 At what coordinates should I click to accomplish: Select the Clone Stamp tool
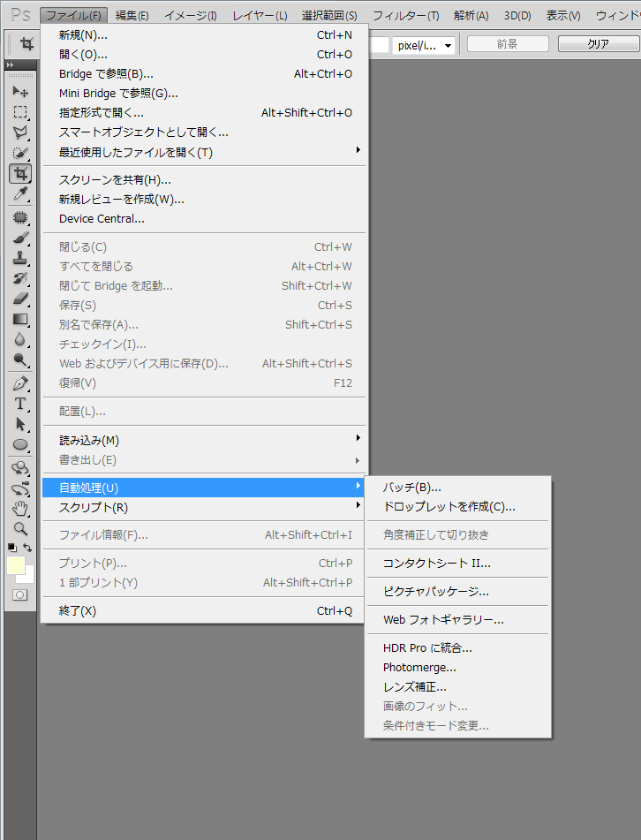tap(20, 258)
